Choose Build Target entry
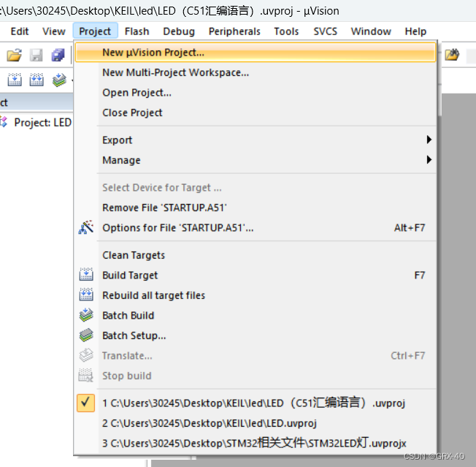This screenshot has height=467, width=476. click(x=256, y=275)
